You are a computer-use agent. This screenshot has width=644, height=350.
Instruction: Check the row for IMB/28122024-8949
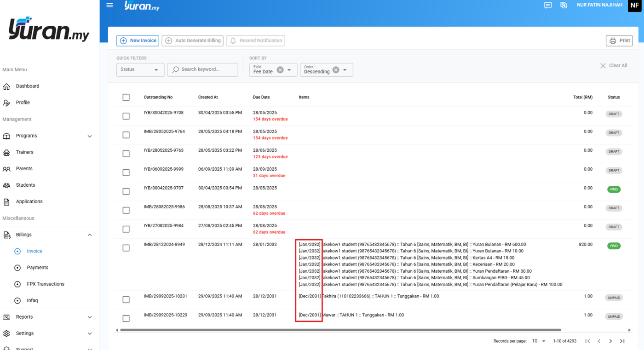pyautogui.click(x=126, y=248)
